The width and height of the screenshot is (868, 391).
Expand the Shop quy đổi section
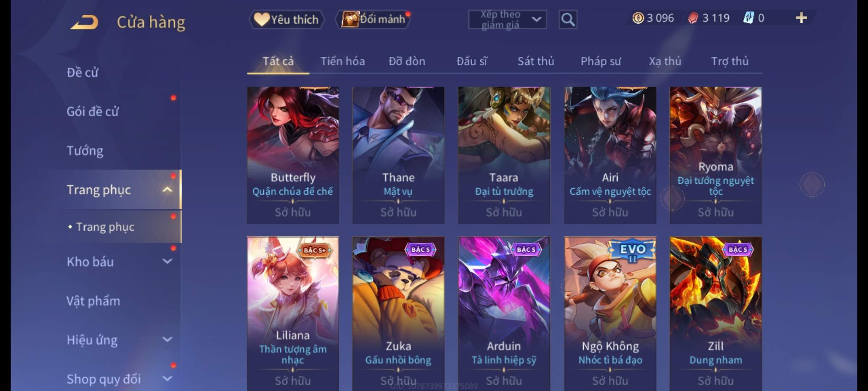pyautogui.click(x=167, y=378)
